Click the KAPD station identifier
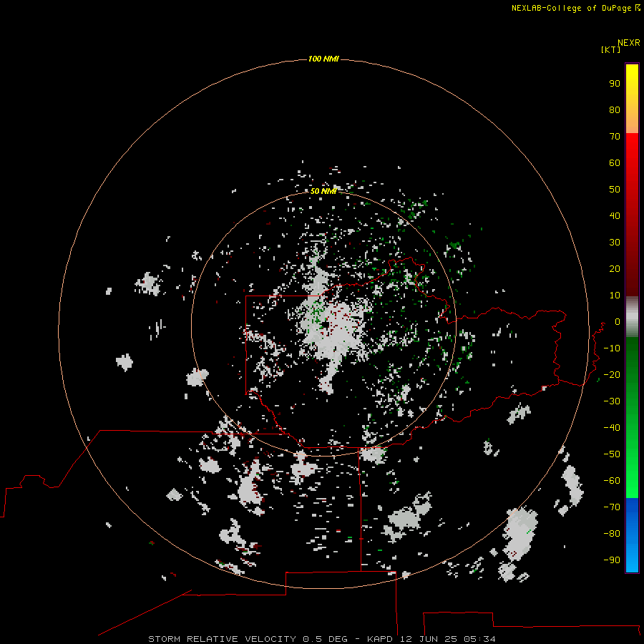The image size is (644, 644). 381,639
